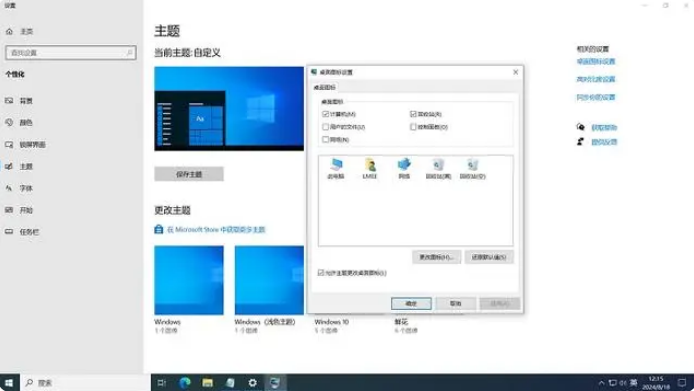Select the Network icon in the preview list
This screenshot has width=694, height=391.
tap(404, 168)
